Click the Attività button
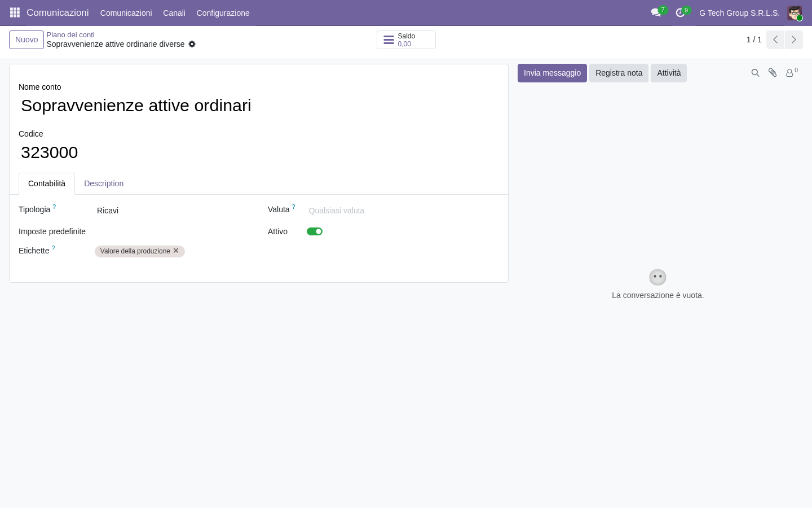This screenshot has width=812, height=508. click(x=669, y=73)
